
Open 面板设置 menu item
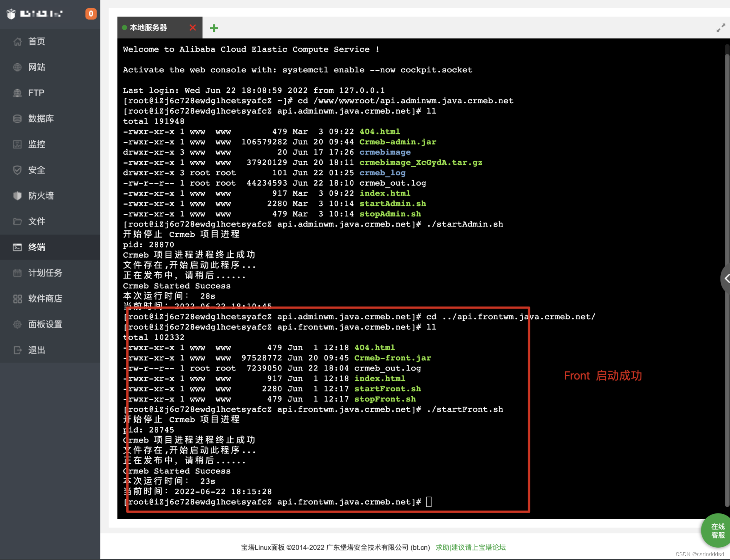point(50,324)
